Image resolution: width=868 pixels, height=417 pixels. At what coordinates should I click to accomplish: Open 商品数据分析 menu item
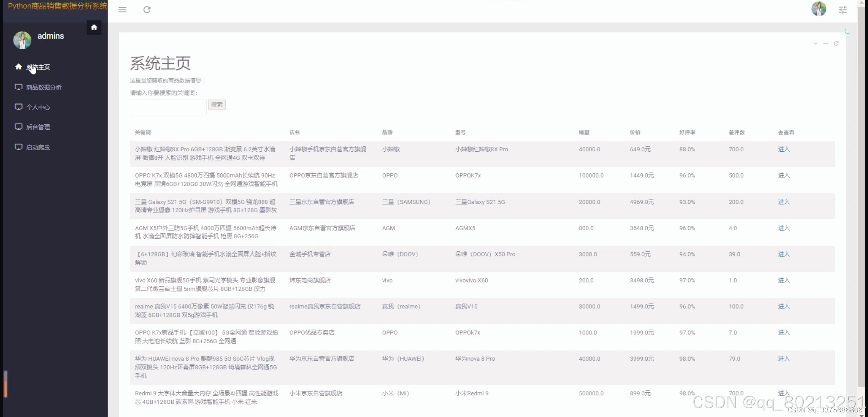pos(44,87)
